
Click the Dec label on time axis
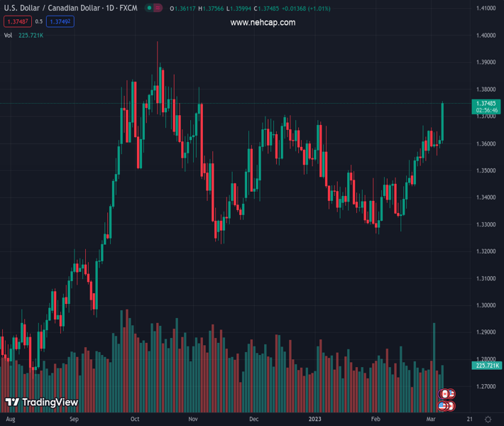click(253, 420)
